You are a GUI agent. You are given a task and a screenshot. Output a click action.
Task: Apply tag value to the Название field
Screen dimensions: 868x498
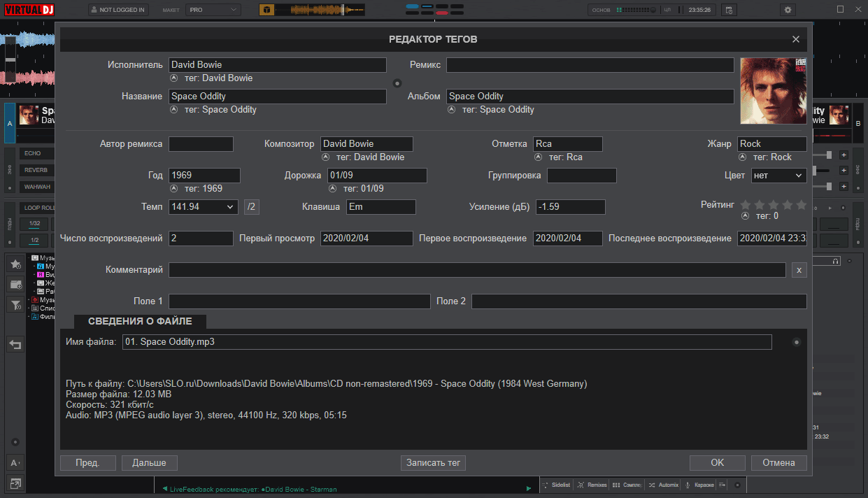[173, 110]
